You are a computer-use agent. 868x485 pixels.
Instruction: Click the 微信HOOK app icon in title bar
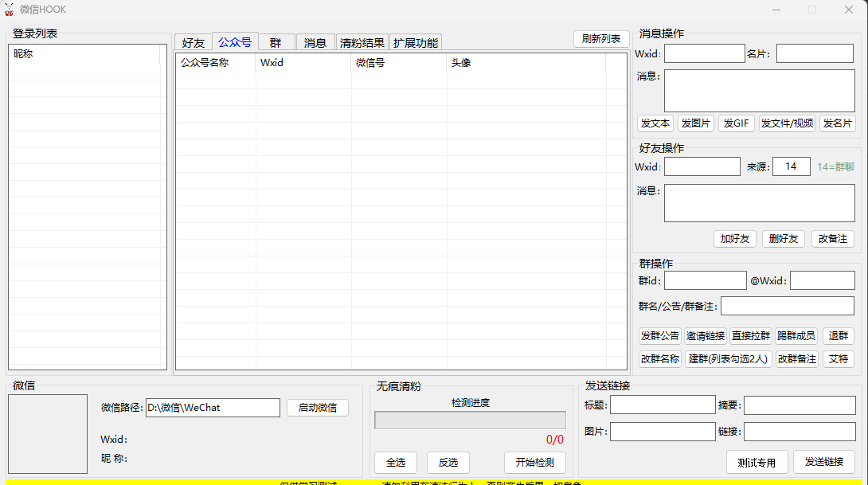coord(9,10)
